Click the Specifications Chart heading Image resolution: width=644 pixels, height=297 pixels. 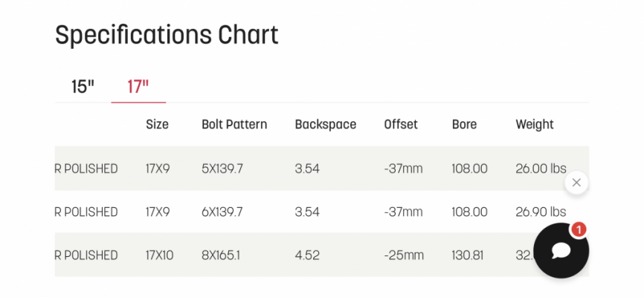[167, 36]
